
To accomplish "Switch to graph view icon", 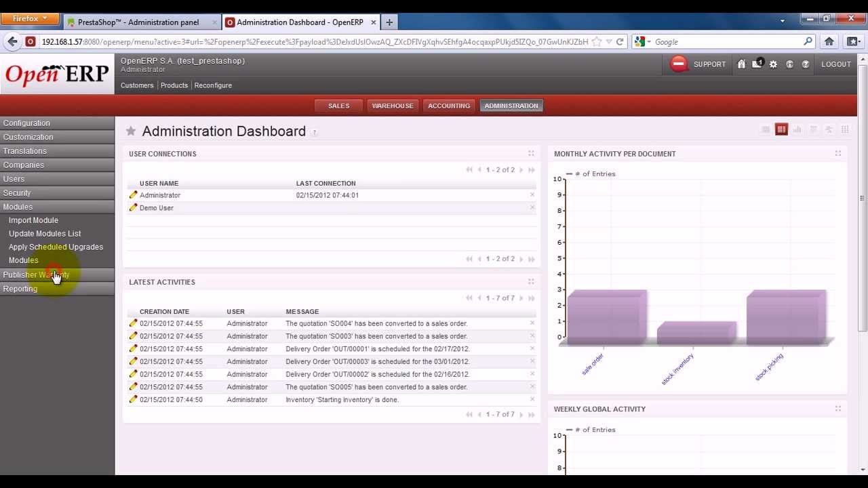I will coord(797,129).
